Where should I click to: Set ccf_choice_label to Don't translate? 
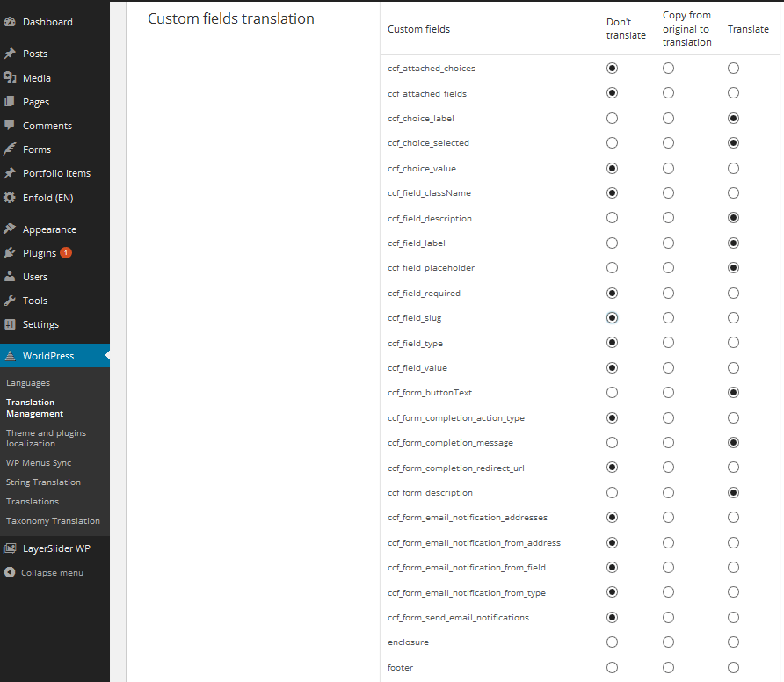tap(612, 119)
